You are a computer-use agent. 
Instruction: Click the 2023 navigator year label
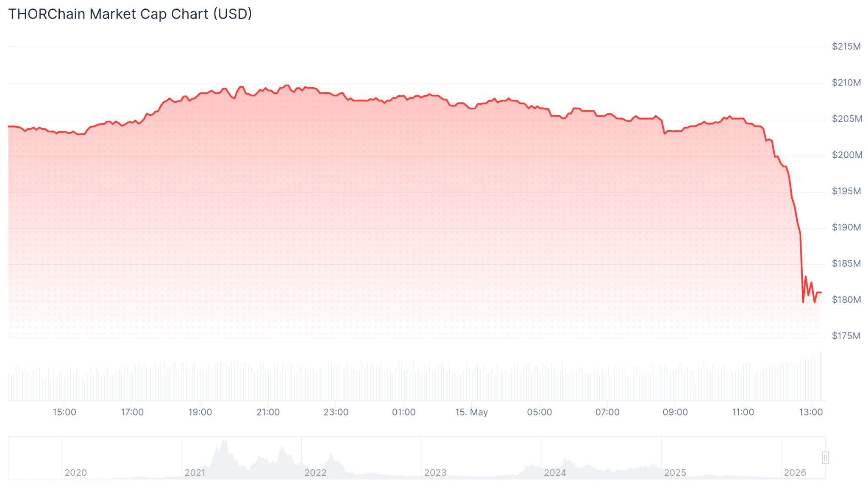point(435,473)
